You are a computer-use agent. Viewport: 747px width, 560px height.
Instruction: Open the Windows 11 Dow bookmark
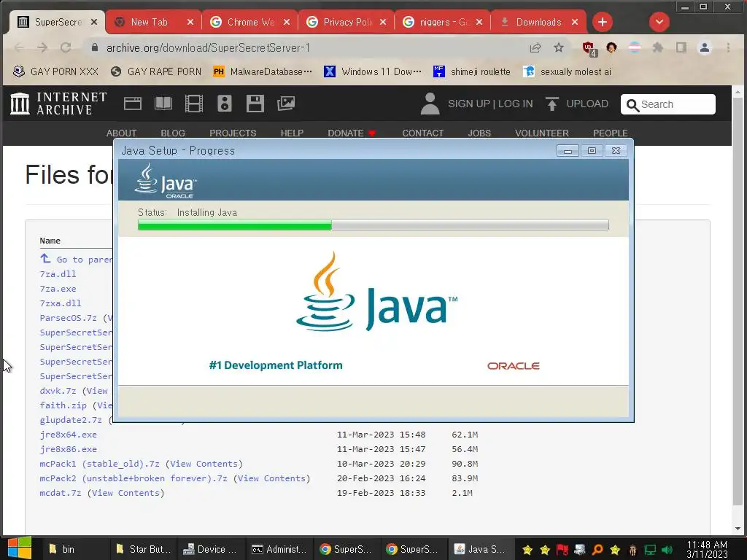(x=373, y=71)
